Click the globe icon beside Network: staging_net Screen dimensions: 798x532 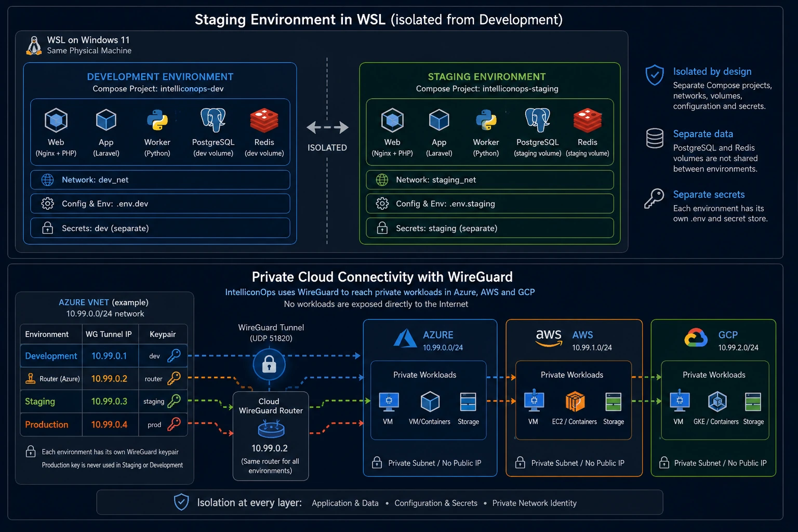pyautogui.click(x=382, y=180)
